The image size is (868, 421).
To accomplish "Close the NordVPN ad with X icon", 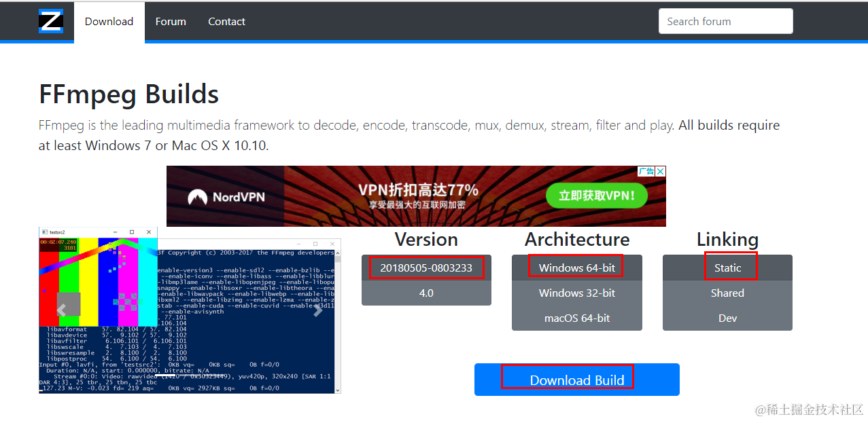I will pos(660,172).
